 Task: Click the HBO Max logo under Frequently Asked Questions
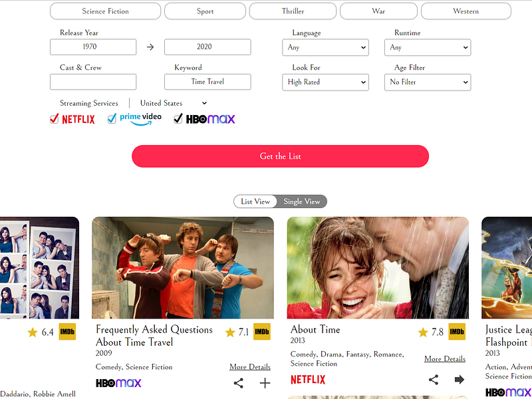pyautogui.click(x=118, y=383)
